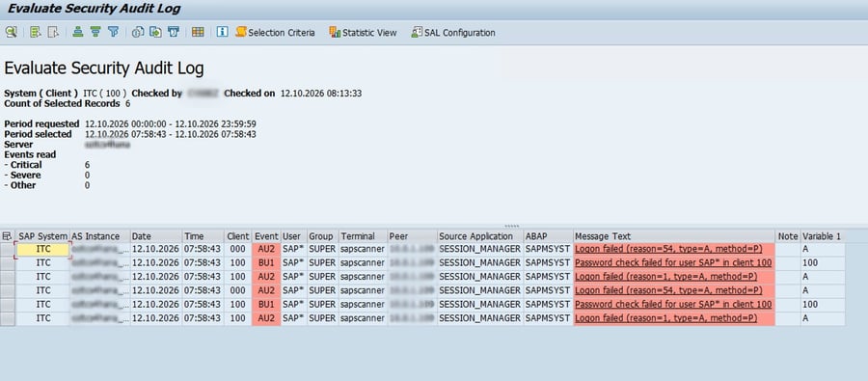
Task: Click the Time column header
Action: [x=203, y=236]
